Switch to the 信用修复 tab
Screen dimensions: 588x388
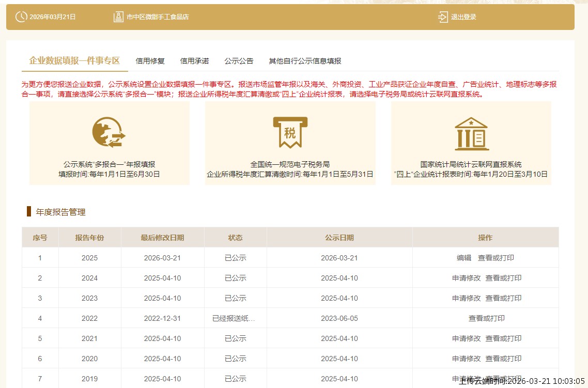(x=150, y=60)
